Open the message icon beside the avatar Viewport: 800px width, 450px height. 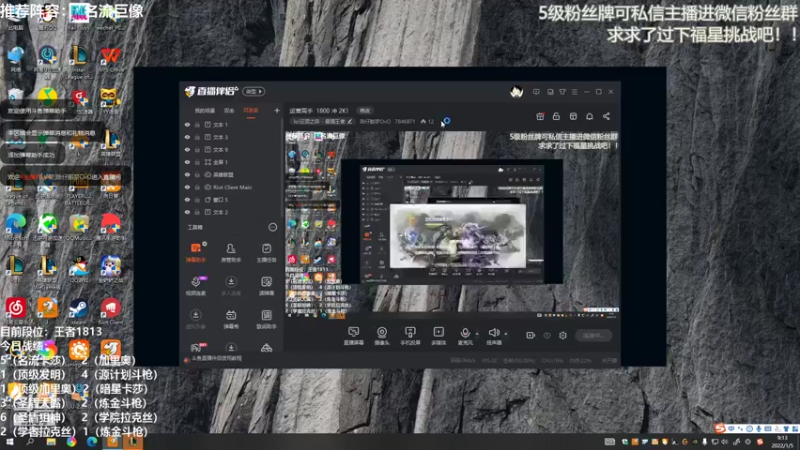[536, 92]
